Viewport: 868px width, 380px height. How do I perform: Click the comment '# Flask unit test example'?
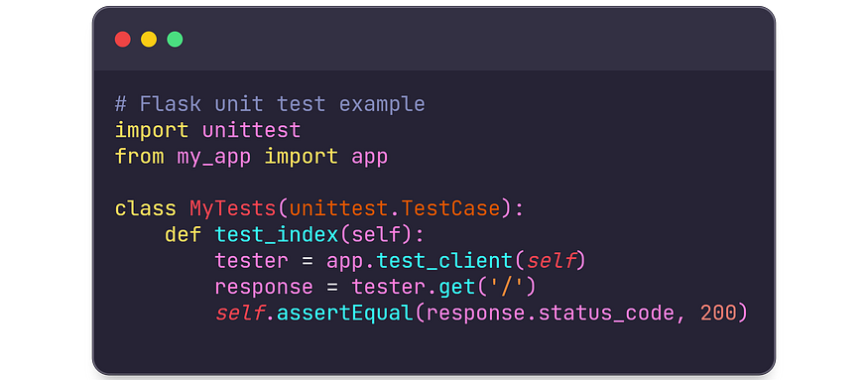[x=270, y=104]
